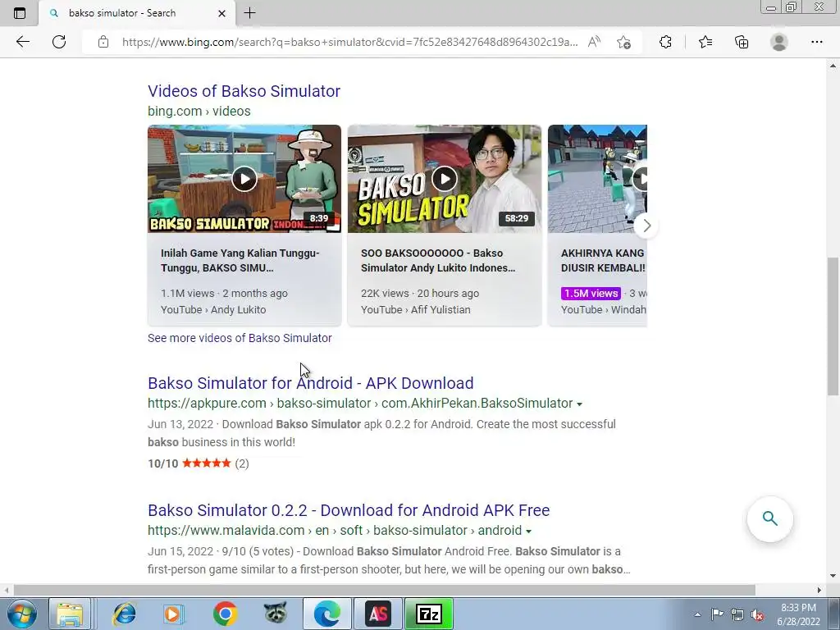Show next videos with carousel arrow
The image size is (840, 630).
(646, 226)
